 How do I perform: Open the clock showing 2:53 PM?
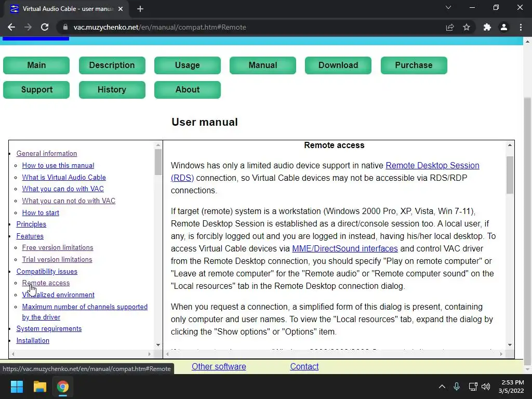click(511, 387)
